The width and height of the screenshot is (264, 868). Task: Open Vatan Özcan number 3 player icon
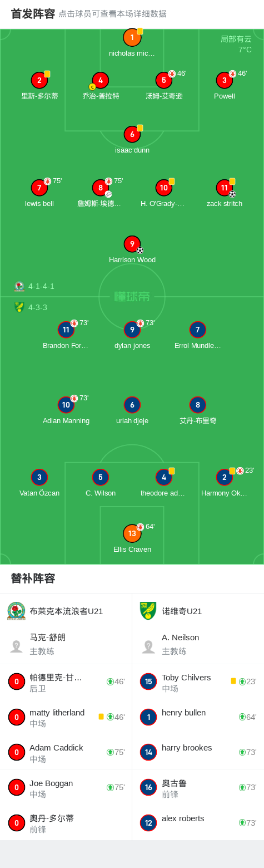pos(39,477)
